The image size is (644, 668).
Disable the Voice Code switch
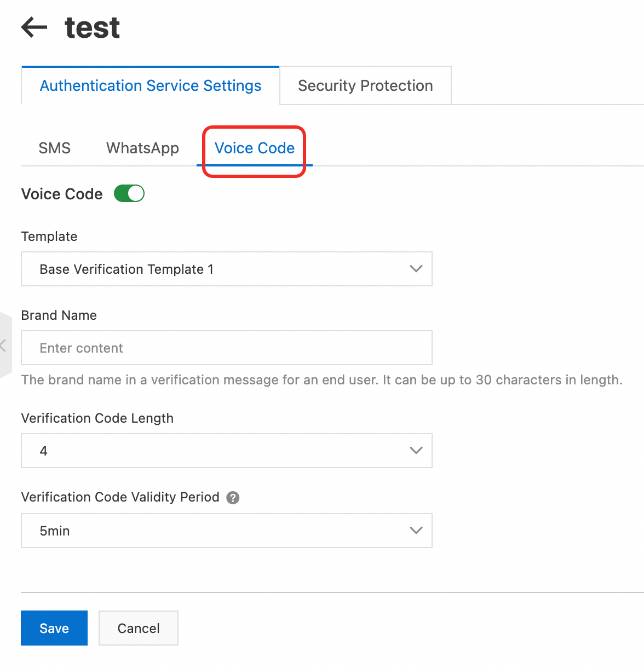click(x=129, y=194)
